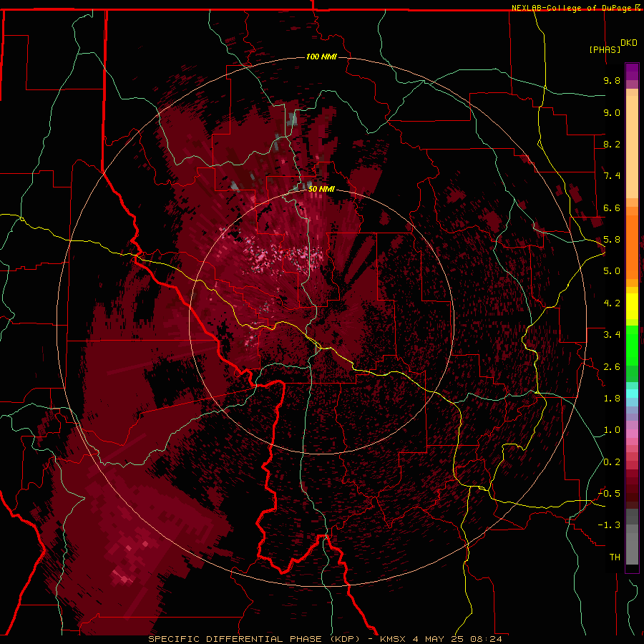Click the dark orange band on color scale
Viewport: 644px width, 644px height.
(x=632, y=247)
